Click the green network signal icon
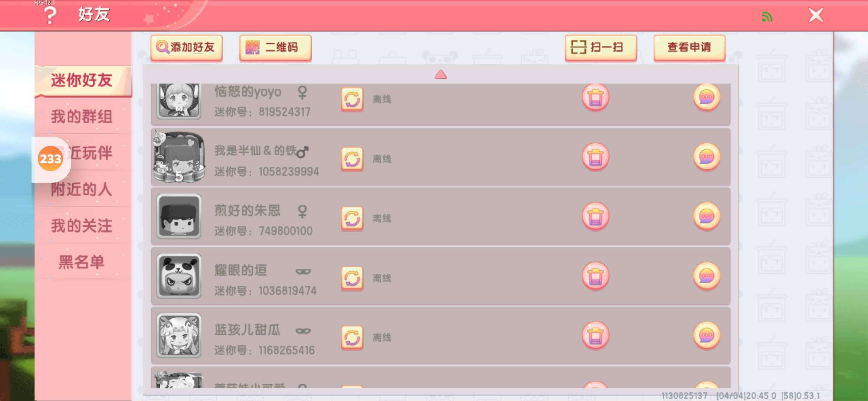This screenshot has width=868, height=401. (x=767, y=17)
